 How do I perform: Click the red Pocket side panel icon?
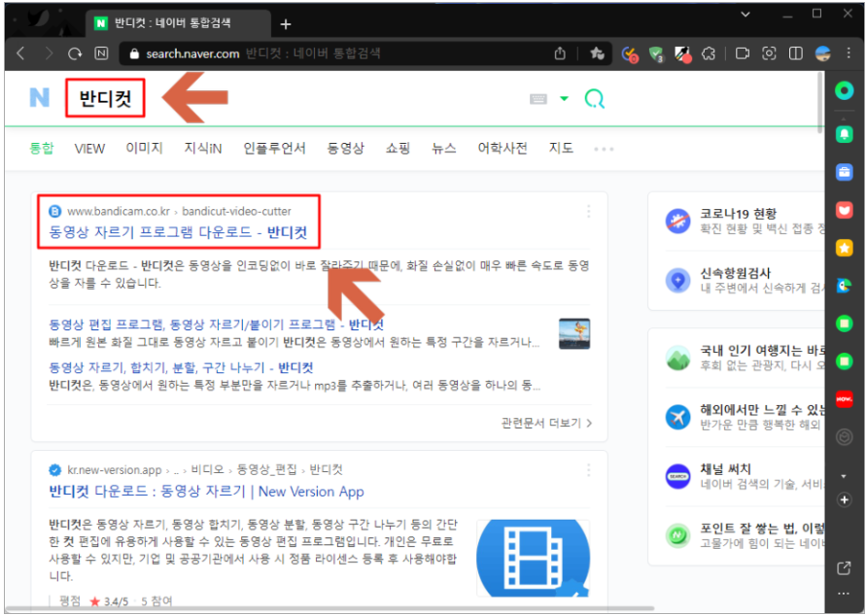[845, 210]
